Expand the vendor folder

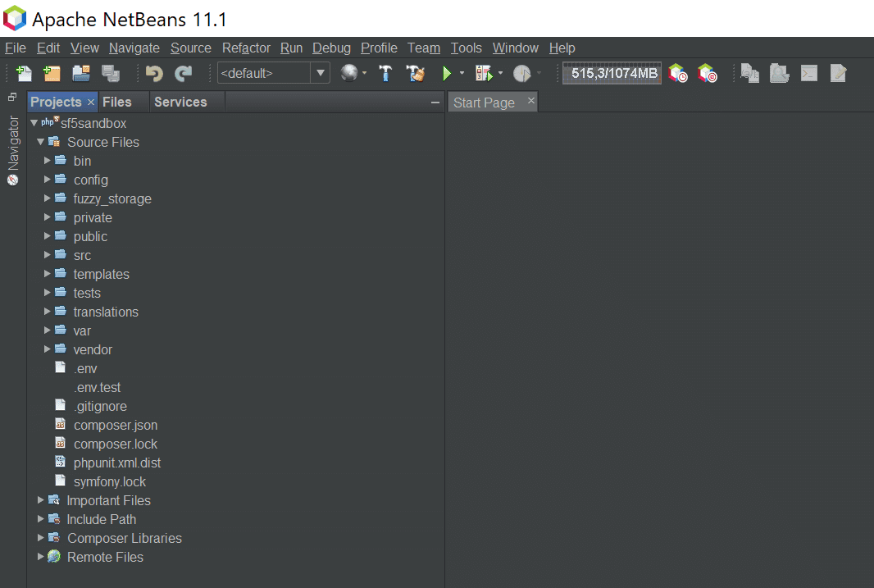(x=48, y=349)
